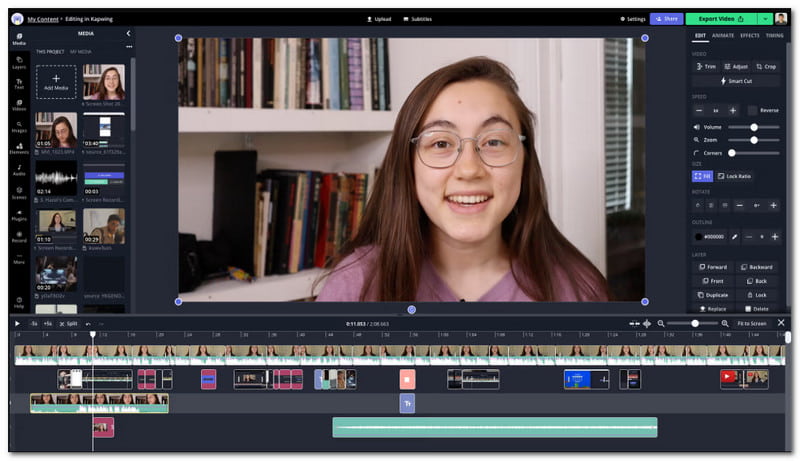Collapse the Media panel with the chevron
This screenshot has width=800, height=461.
pyautogui.click(x=128, y=33)
